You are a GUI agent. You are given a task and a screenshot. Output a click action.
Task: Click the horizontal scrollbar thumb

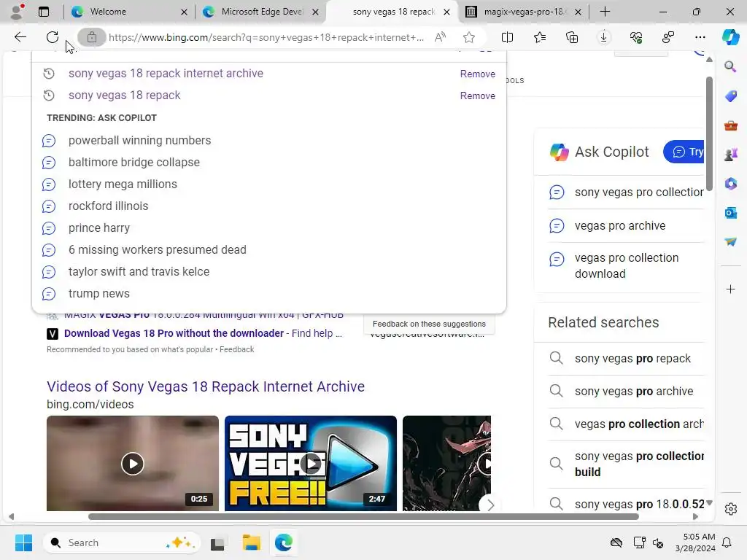[363, 517]
